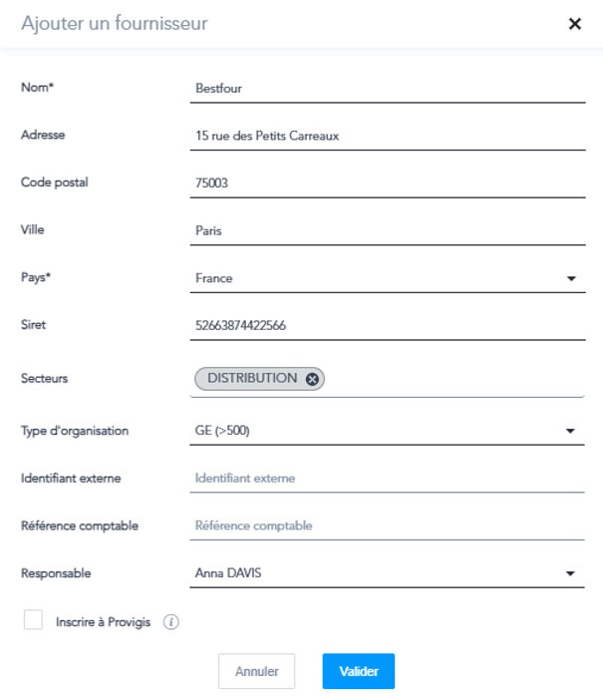Viewport: 603px width, 700px height.
Task: Focus the Nom field containing Bestfour
Action: (389, 88)
